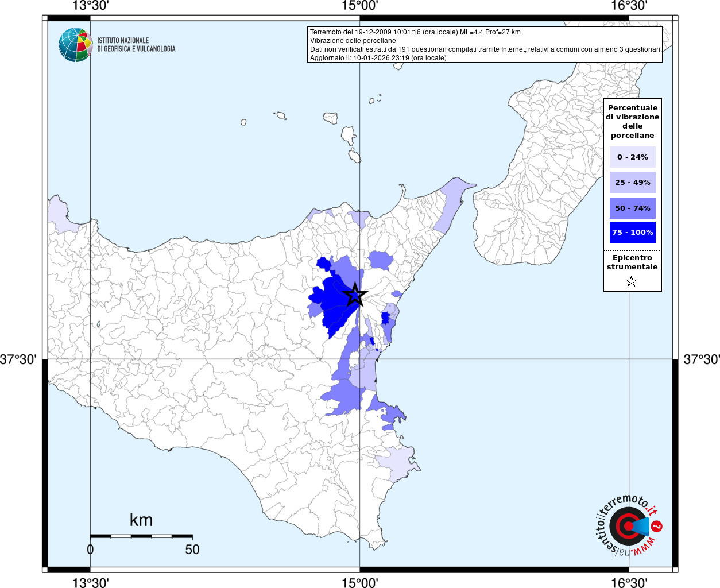The height and width of the screenshot is (588, 720).
Task: Click the scale bar '0' value
Action: (x=90, y=550)
